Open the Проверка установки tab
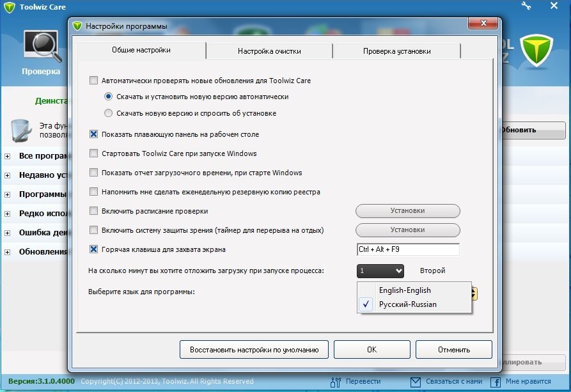571x392 pixels. click(x=396, y=51)
